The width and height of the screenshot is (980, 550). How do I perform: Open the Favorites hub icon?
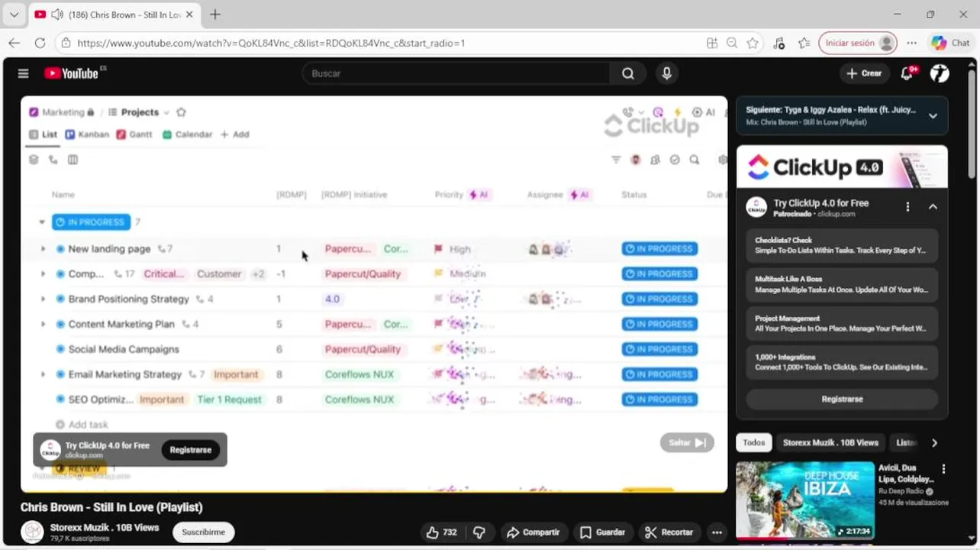click(804, 43)
